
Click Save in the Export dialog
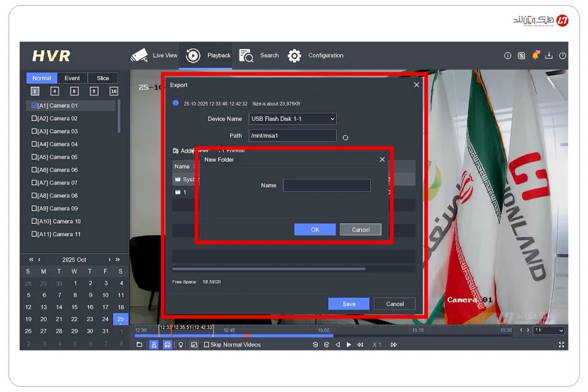tap(349, 303)
